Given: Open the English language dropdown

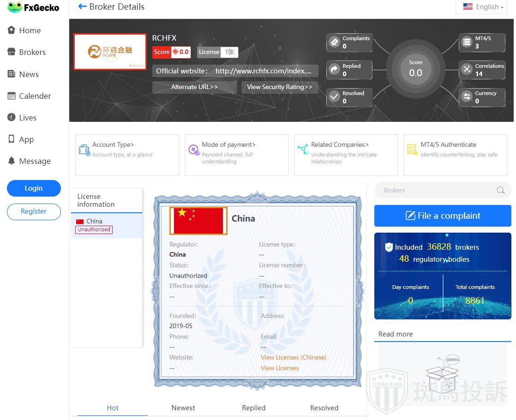Looking at the screenshot, I should pos(483,7).
